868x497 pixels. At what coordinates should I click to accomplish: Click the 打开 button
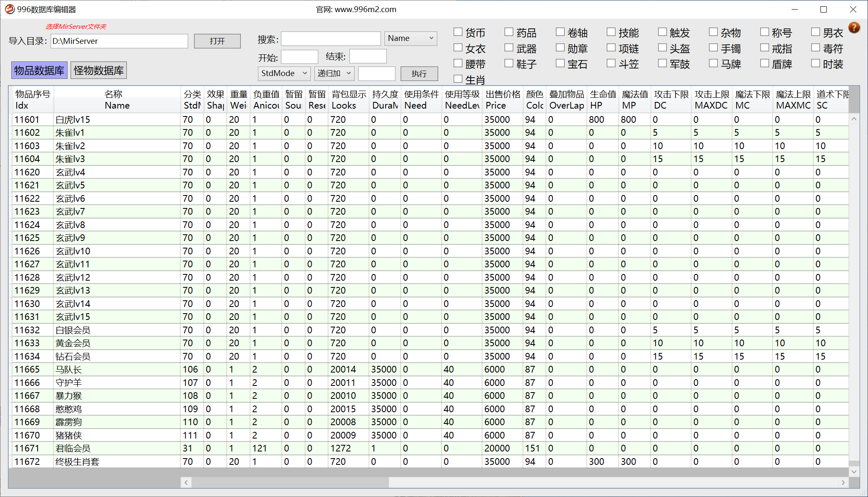coord(217,41)
